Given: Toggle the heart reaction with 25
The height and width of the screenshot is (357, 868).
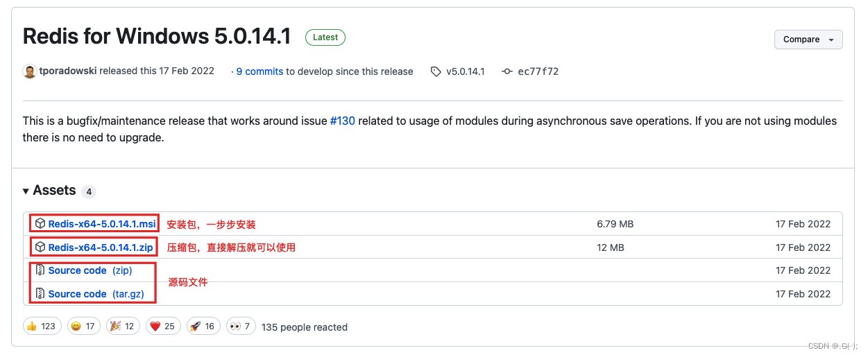Looking at the screenshot, I should coord(162,326).
